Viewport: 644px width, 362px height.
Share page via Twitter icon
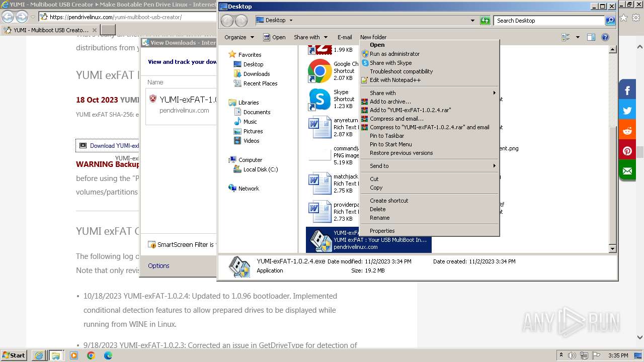point(627,111)
